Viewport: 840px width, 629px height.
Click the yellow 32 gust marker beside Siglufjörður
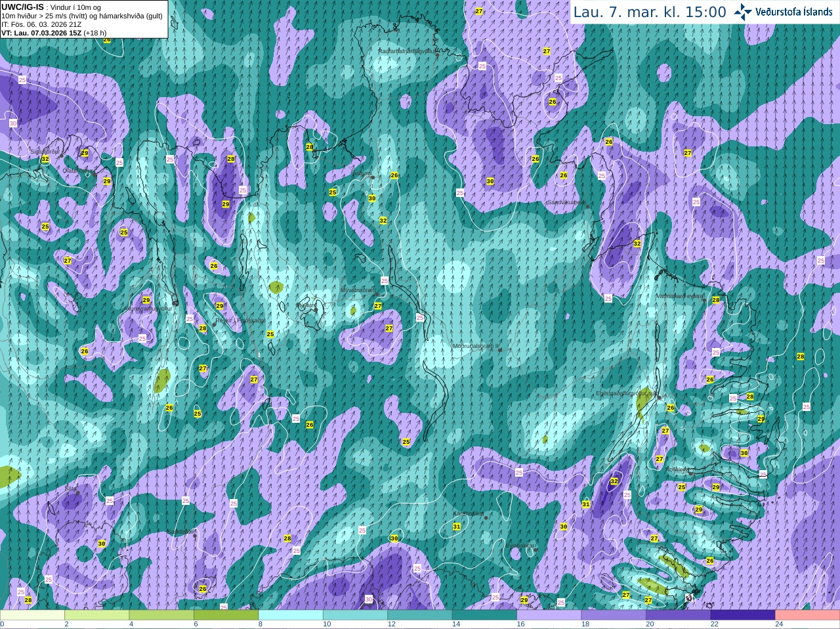coord(45,159)
